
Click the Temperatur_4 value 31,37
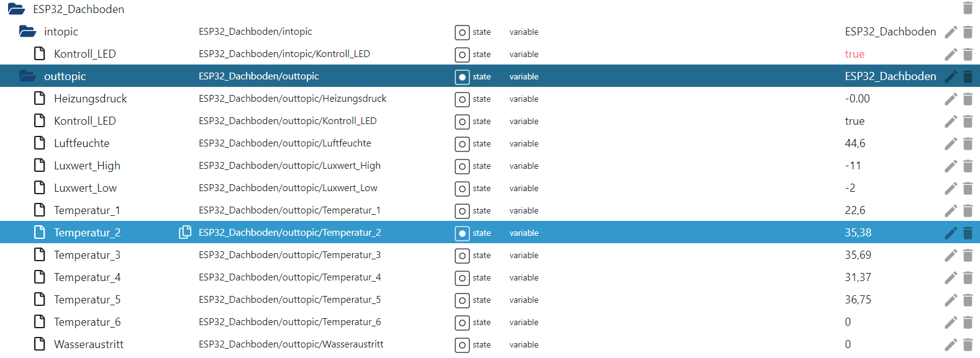coord(858,277)
